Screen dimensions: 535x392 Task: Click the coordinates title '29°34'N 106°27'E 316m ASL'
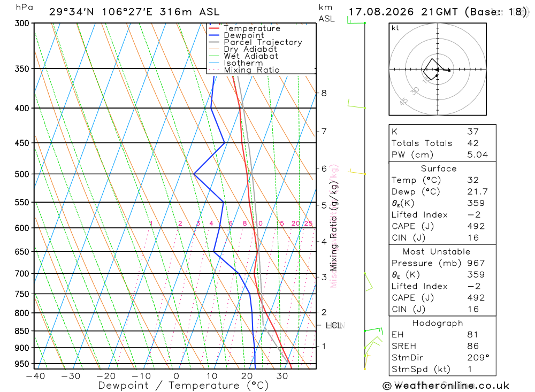pyautogui.click(x=134, y=12)
